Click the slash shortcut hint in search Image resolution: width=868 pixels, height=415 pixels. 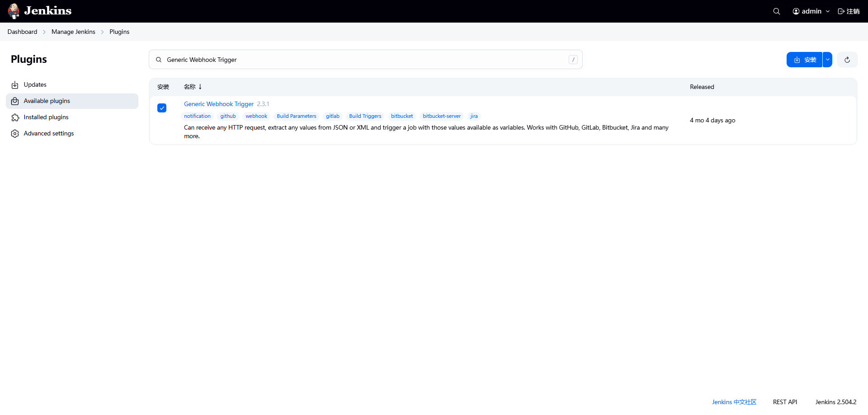pos(573,60)
